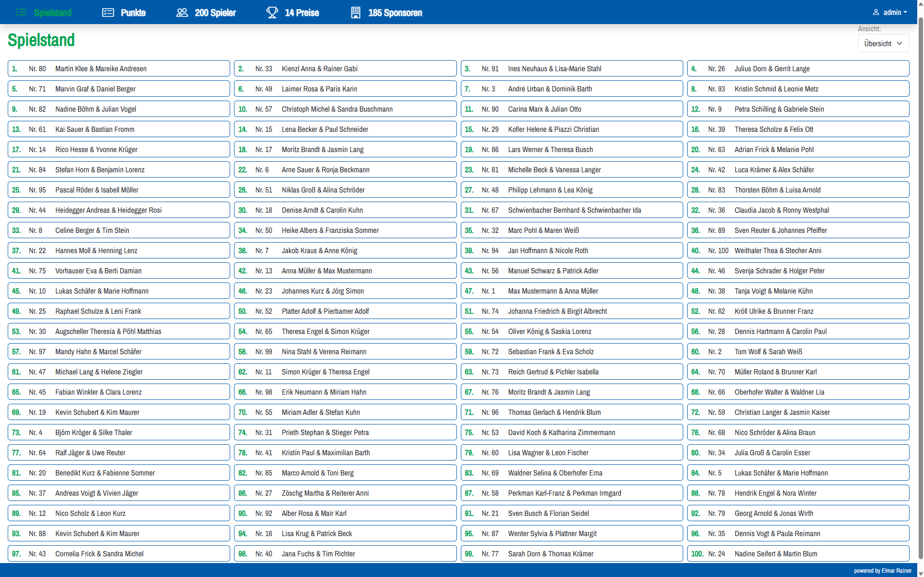Image resolution: width=924 pixels, height=577 pixels.
Task: Go to the 14 Preise tab
Action: coord(293,13)
